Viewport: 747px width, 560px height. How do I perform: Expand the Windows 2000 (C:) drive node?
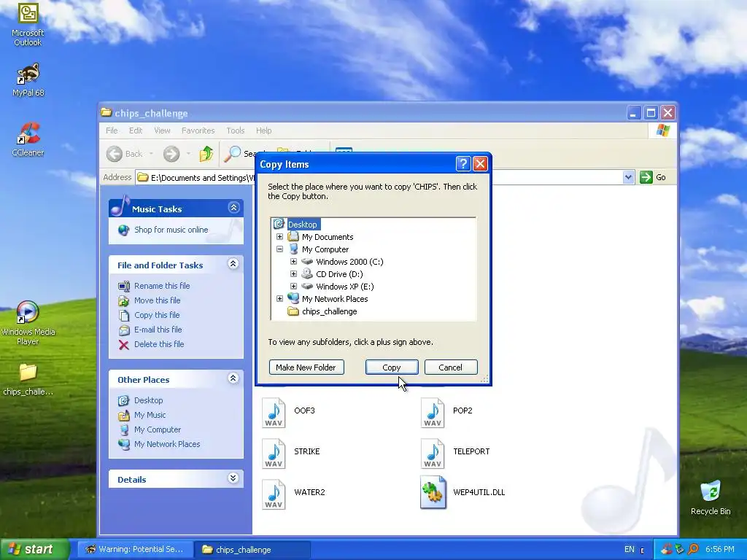point(293,262)
